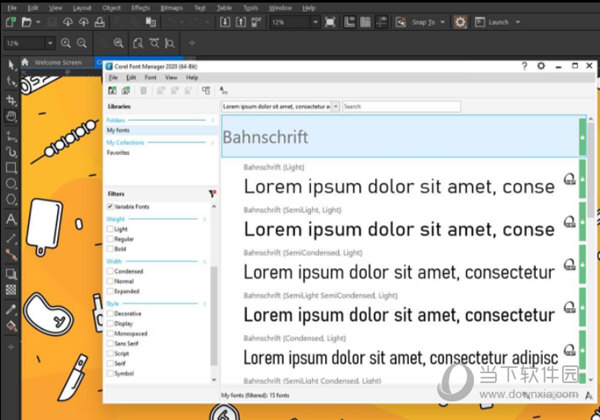
Task: Check the Regular weight filter
Action: [110, 239]
